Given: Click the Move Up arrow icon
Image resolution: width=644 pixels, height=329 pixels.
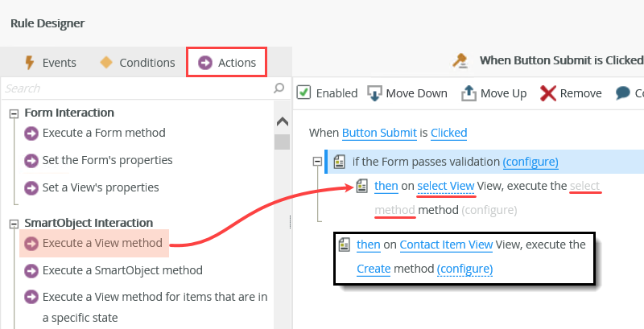Looking at the screenshot, I should 469,93.
